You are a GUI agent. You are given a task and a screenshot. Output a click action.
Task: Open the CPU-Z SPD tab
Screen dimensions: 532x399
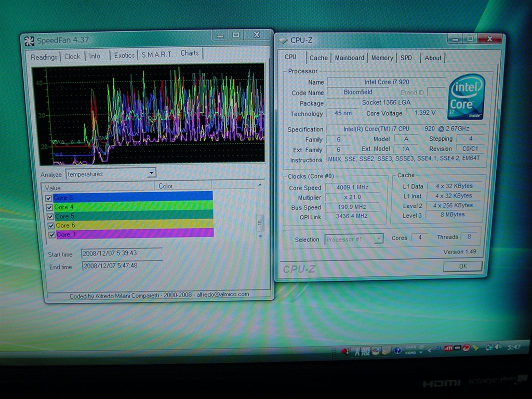click(406, 58)
